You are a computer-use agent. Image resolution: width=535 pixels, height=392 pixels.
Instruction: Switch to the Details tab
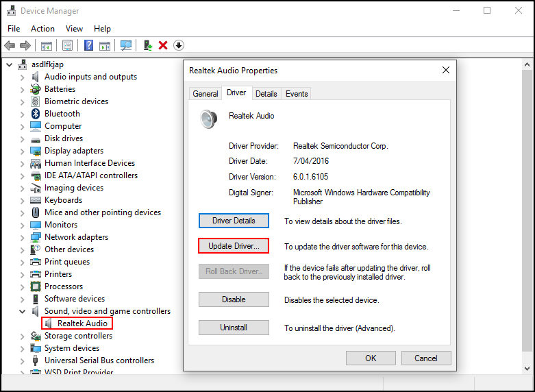[266, 94]
